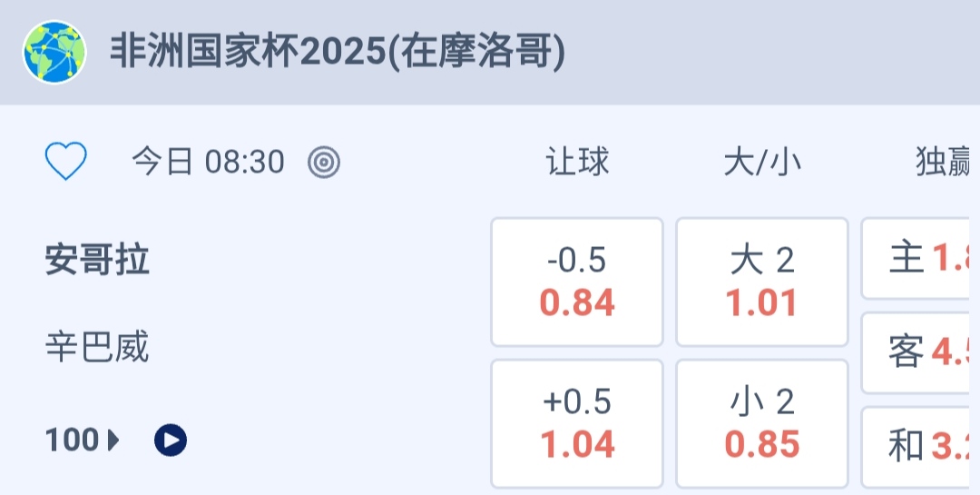Click the 100 markets count
Image resolution: width=980 pixels, height=495 pixels.
[x=72, y=441]
